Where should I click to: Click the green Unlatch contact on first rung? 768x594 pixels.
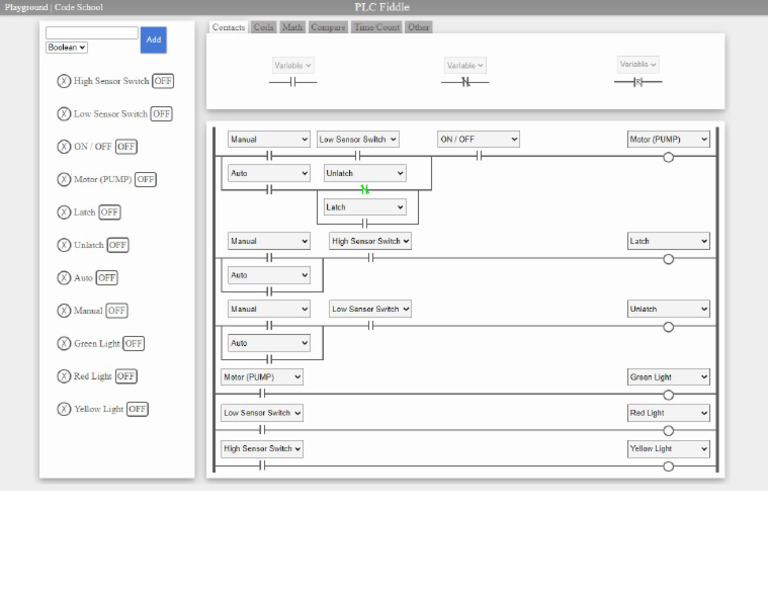pyautogui.click(x=365, y=189)
